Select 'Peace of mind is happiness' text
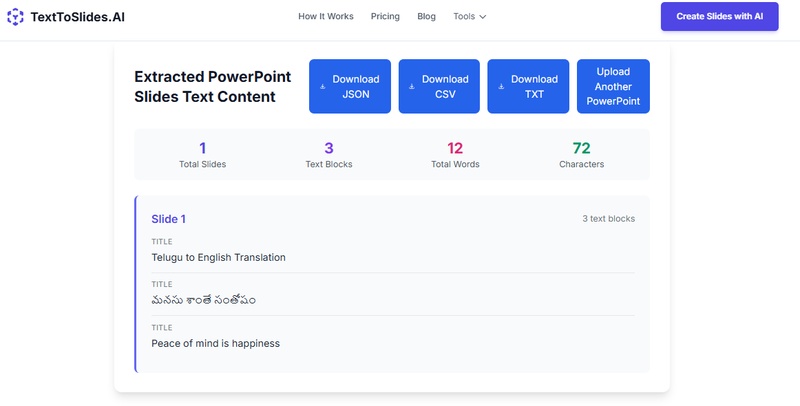Image resolution: width=800 pixels, height=406 pixels. pos(215,343)
